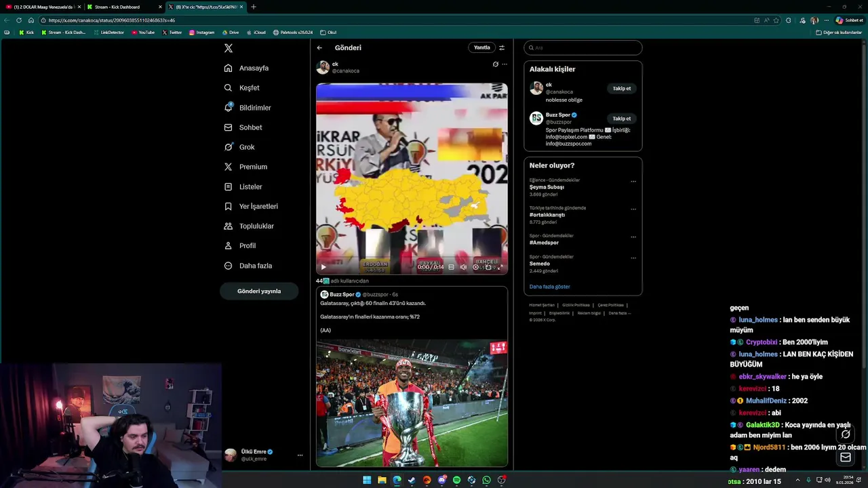Open Buzz Spor quoted post author
This screenshot has width=868, height=488.
pyautogui.click(x=342, y=294)
